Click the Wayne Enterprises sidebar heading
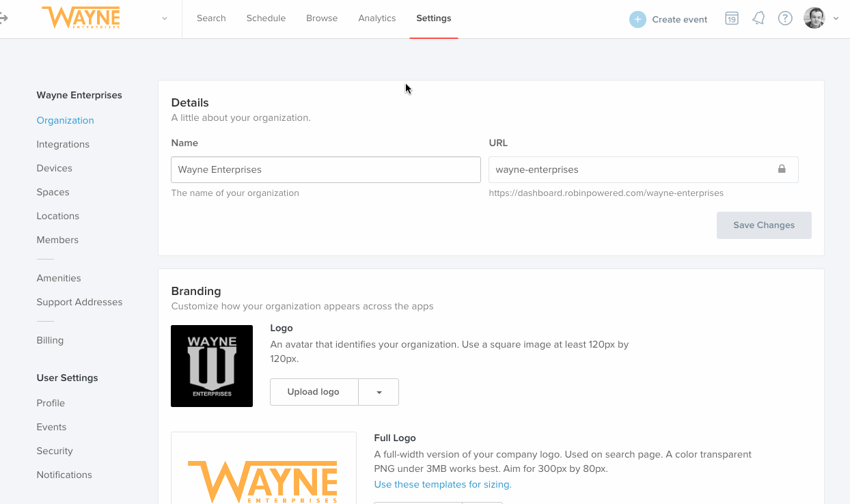Image resolution: width=850 pixels, height=504 pixels. pyautogui.click(x=79, y=95)
